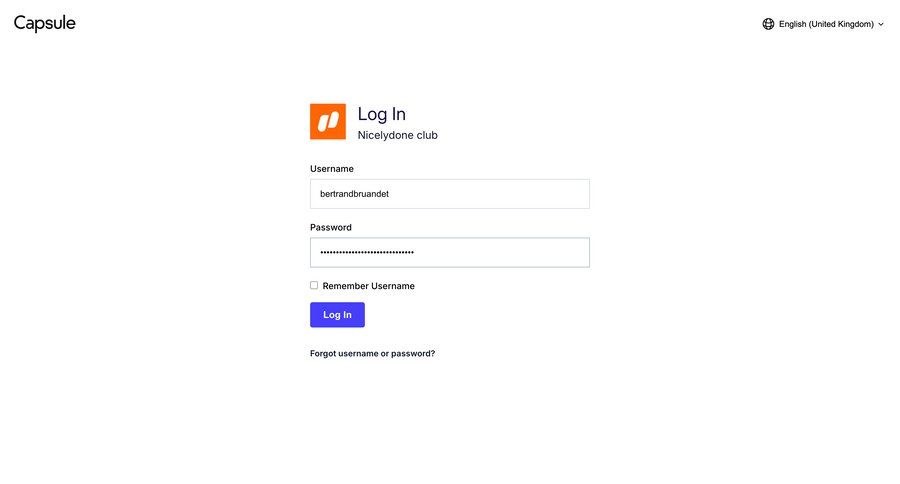Focus the Username input field

[449, 194]
